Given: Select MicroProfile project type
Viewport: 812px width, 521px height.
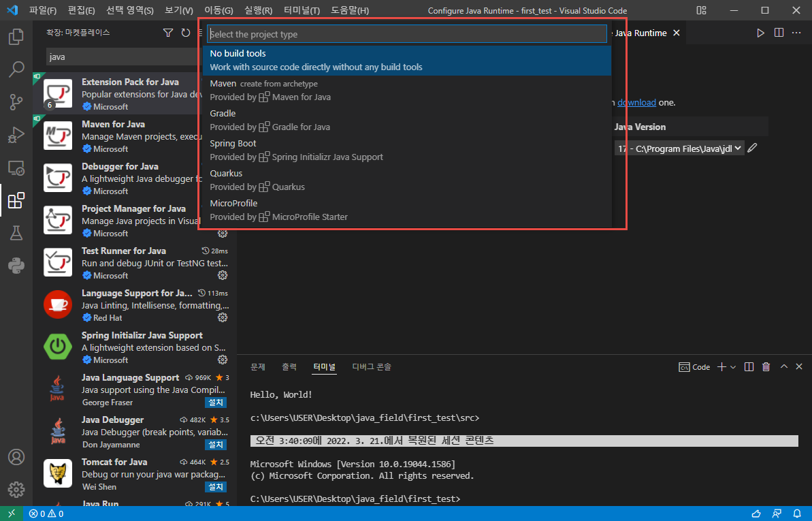Looking at the screenshot, I should [406, 210].
